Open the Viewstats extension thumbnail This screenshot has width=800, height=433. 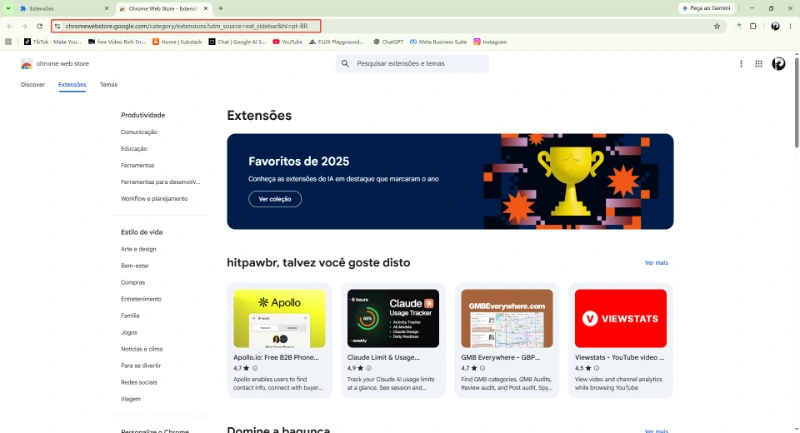coord(621,319)
